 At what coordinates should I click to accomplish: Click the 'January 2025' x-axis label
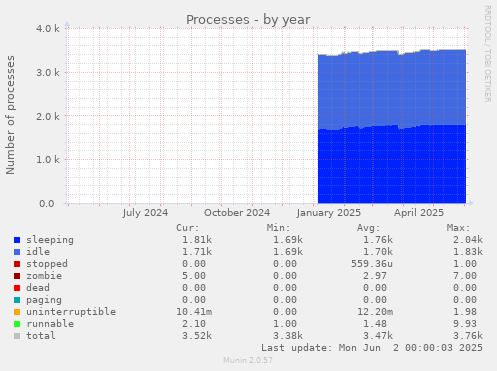[x=329, y=213]
